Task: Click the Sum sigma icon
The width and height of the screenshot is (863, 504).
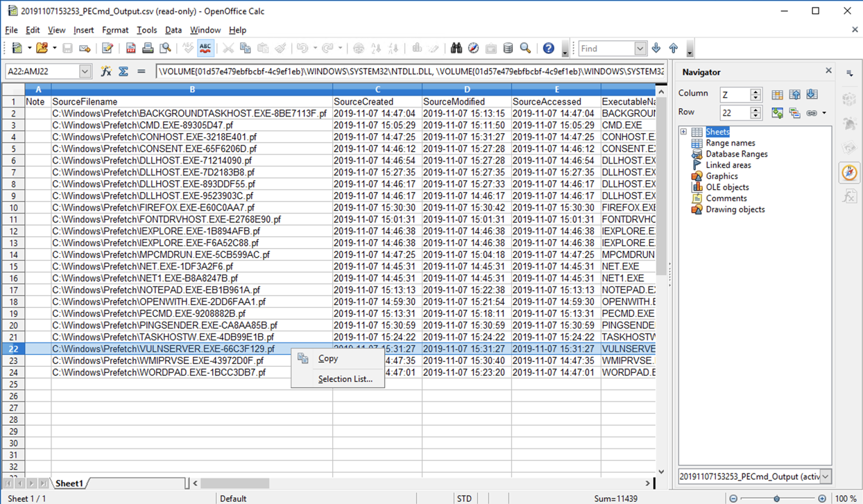Action: tap(123, 71)
